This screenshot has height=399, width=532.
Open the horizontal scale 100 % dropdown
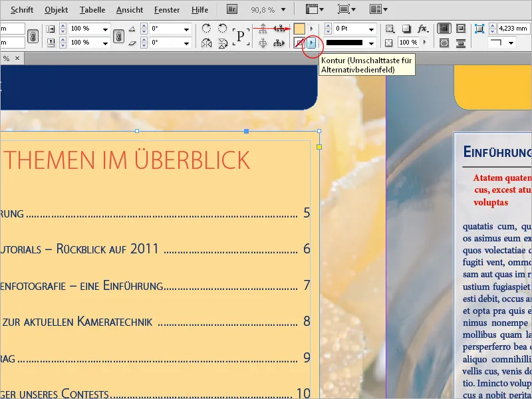pos(105,29)
